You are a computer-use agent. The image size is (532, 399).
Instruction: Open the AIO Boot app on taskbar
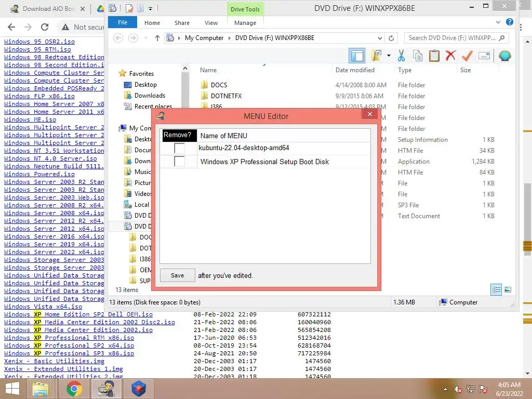(106, 389)
